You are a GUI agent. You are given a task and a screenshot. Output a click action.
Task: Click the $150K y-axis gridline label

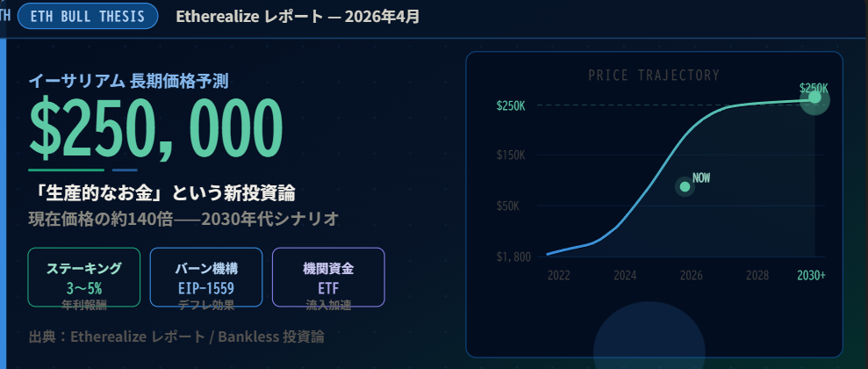click(511, 156)
